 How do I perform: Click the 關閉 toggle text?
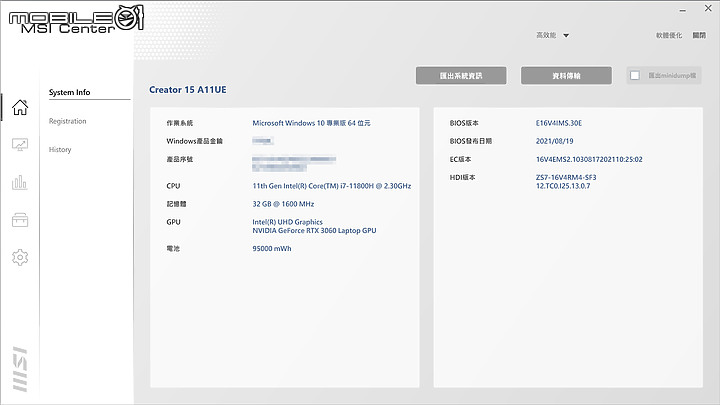(x=699, y=35)
